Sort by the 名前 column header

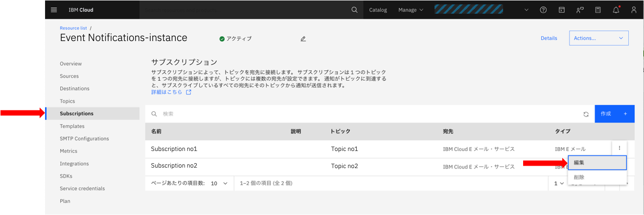click(x=156, y=131)
